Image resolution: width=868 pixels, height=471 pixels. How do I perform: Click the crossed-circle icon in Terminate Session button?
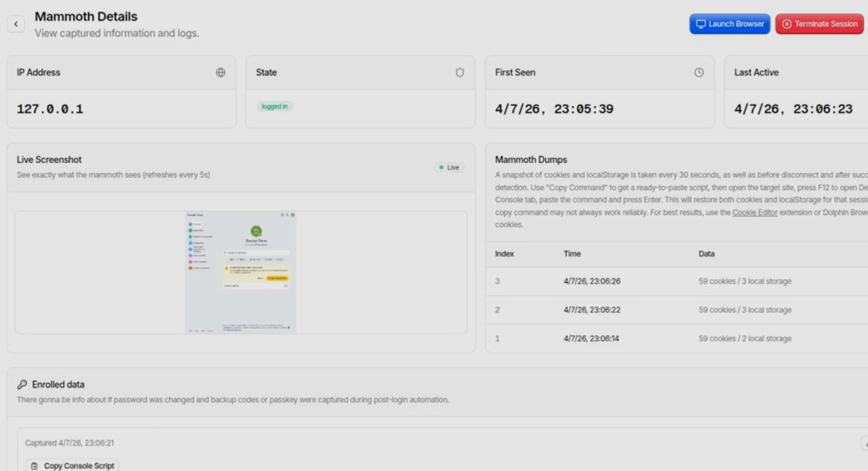coord(787,24)
